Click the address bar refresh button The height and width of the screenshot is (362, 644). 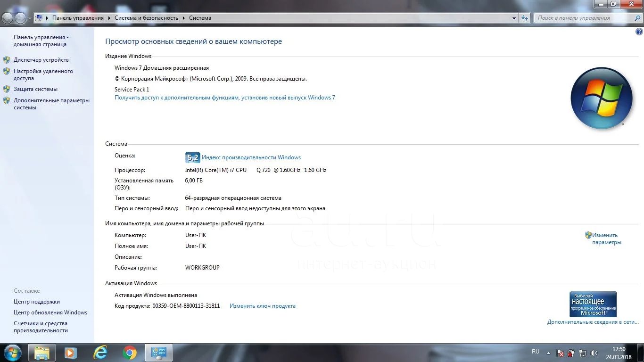tap(525, 18)
